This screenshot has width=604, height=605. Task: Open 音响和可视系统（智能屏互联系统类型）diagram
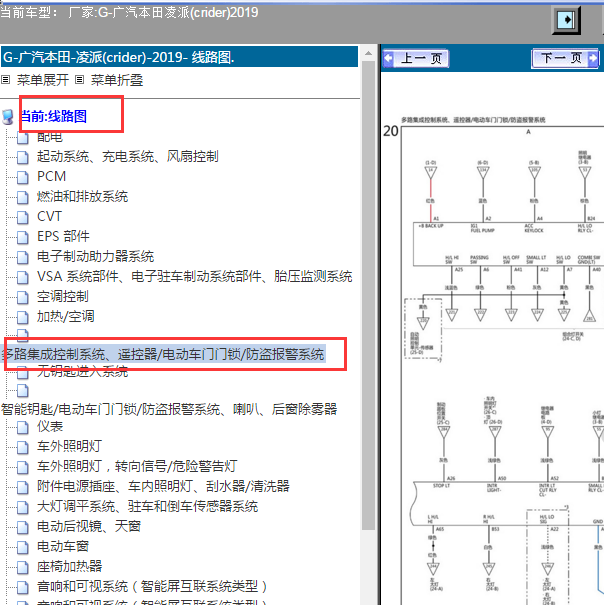click(x=153, y=587)
